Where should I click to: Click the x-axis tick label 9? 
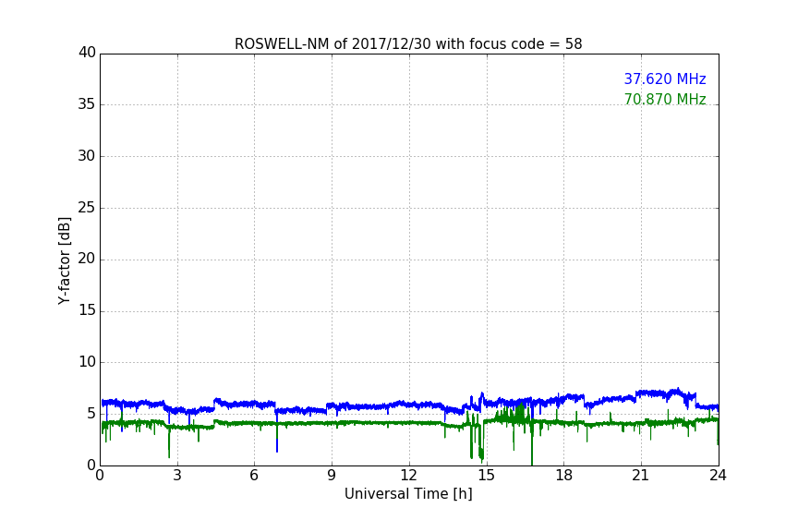332,476
